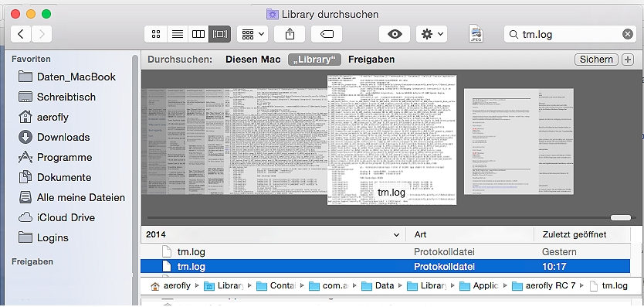This screenshot has width=644, height=307.
Task: Select tm.log opened at 10:17
Action: coord(385,267)
